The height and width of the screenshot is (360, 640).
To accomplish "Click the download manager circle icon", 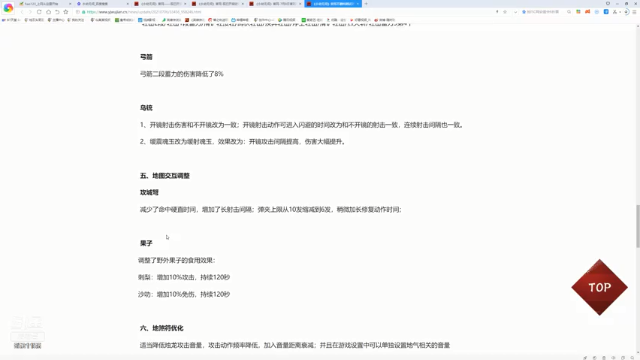I will tap(626, 11).
